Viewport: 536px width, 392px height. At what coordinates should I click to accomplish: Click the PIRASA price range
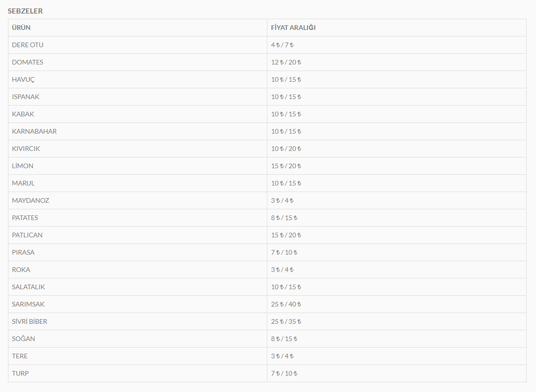pos(284,252)
